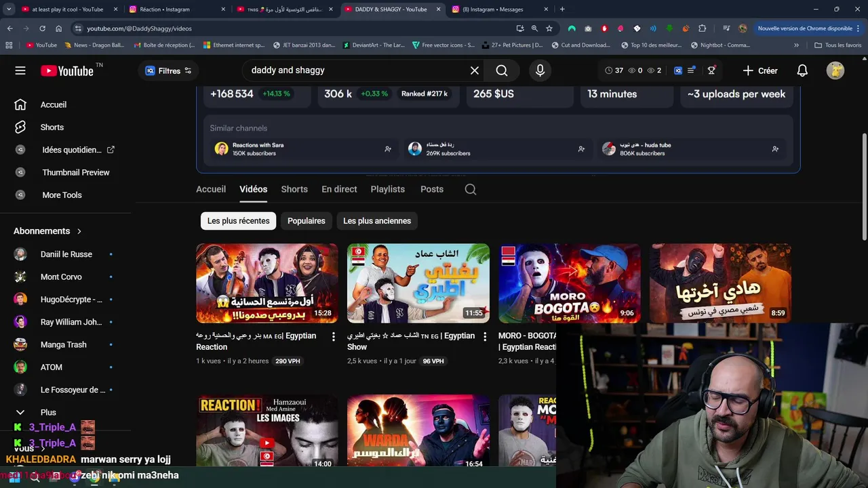Open the Nightbot bookmark
Image resolution: width=868 pixels, height=488 pixels.
tap(720, 45)
